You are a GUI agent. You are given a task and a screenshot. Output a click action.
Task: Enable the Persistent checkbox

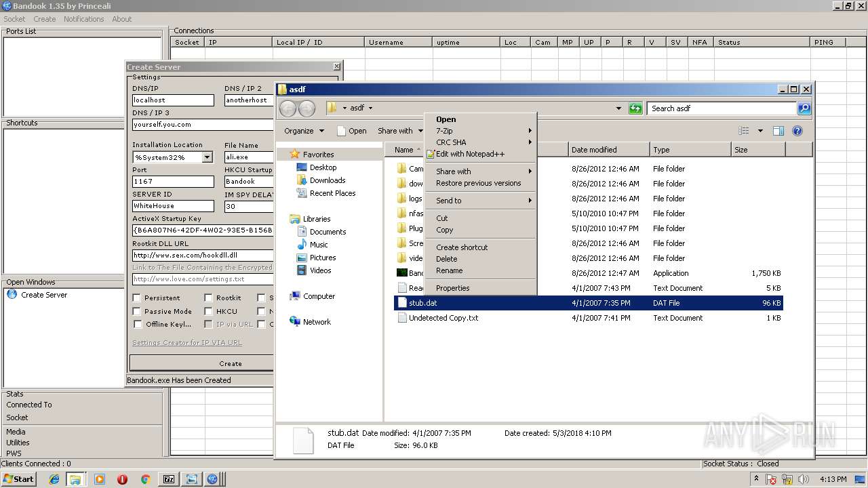[137, 298]
